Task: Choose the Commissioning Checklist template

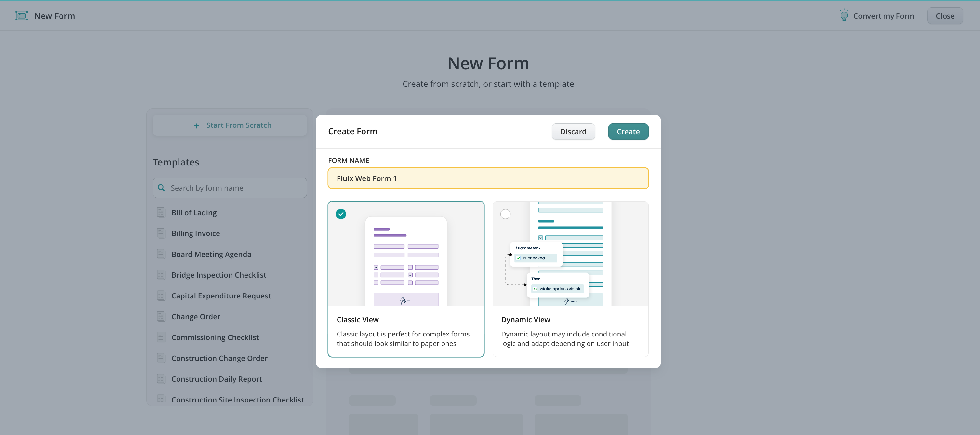Action: [x=215, y=337]
